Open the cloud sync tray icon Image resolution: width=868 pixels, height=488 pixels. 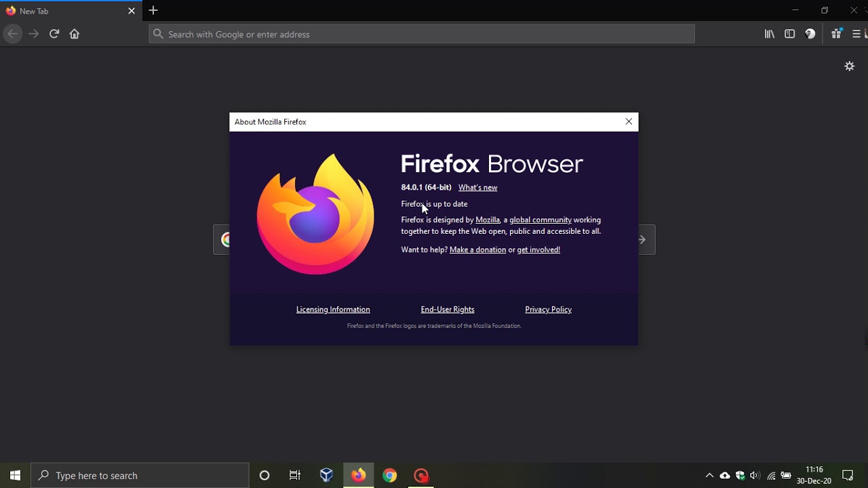tap(725, 476)
